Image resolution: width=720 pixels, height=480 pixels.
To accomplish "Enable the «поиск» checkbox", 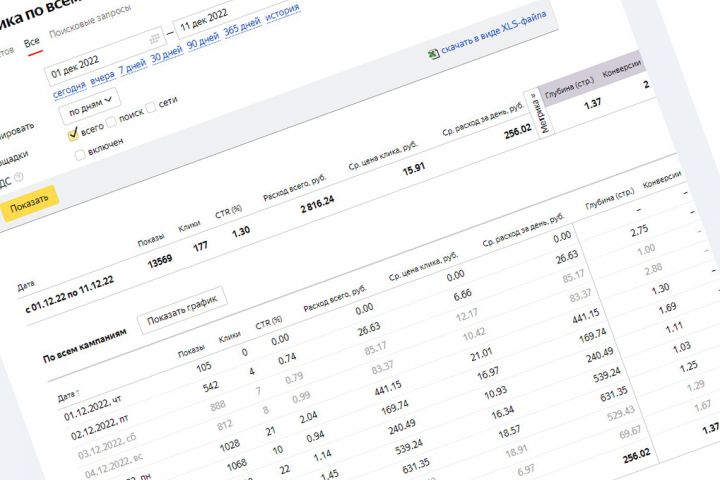I will click(111, 122).
